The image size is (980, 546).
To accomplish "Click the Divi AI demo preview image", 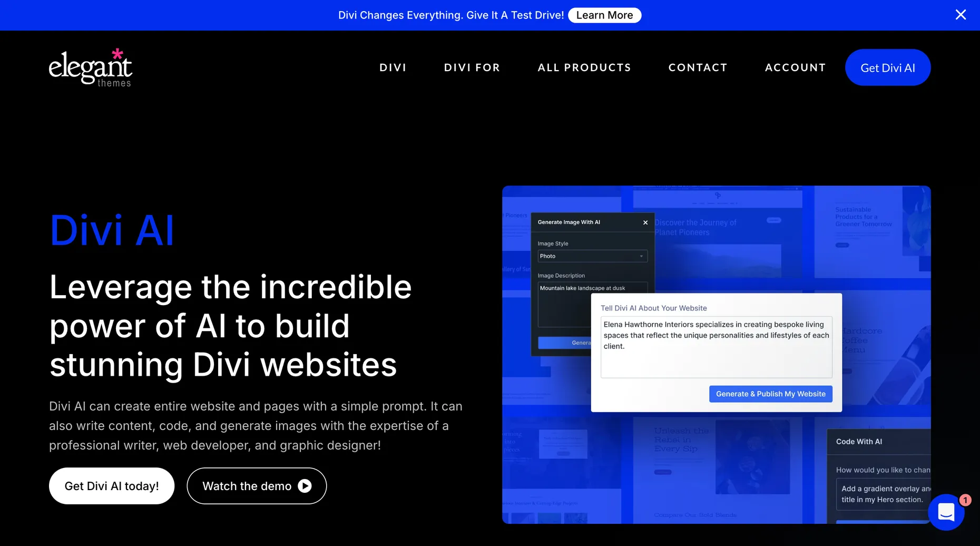I will click(x=717, y=355).
